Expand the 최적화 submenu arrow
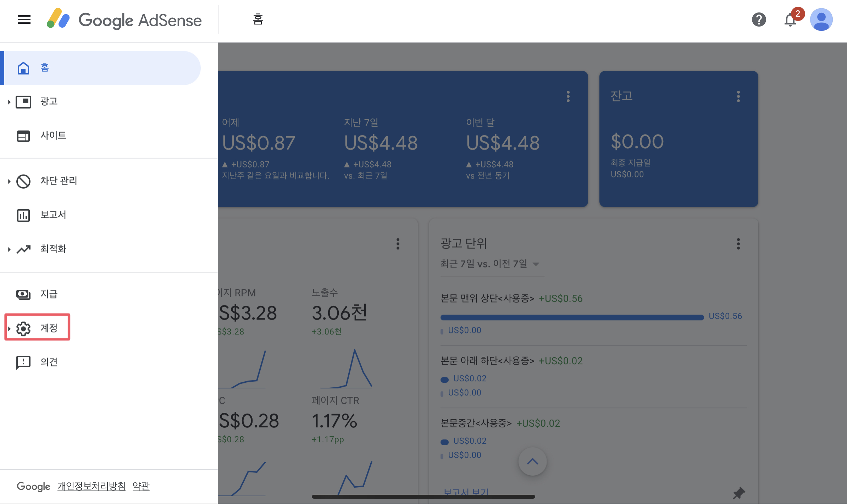The image size is (847, 504). (x=9, y=249)
